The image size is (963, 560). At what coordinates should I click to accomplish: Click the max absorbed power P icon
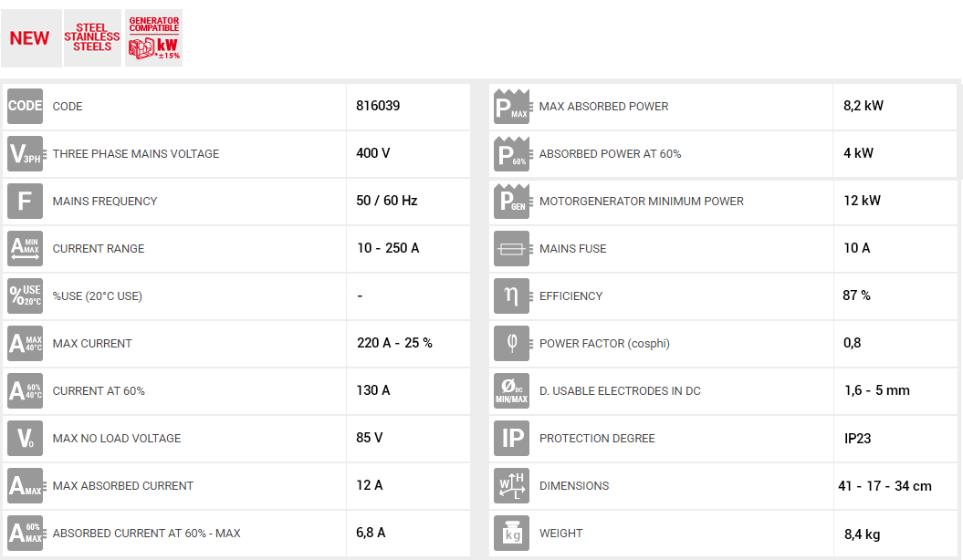(511, 106)
